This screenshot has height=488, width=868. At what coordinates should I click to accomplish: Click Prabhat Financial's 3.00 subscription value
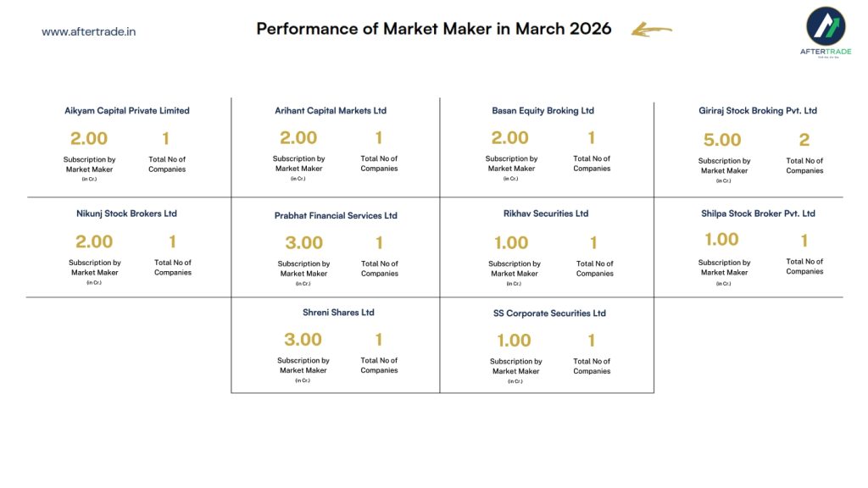303,243
